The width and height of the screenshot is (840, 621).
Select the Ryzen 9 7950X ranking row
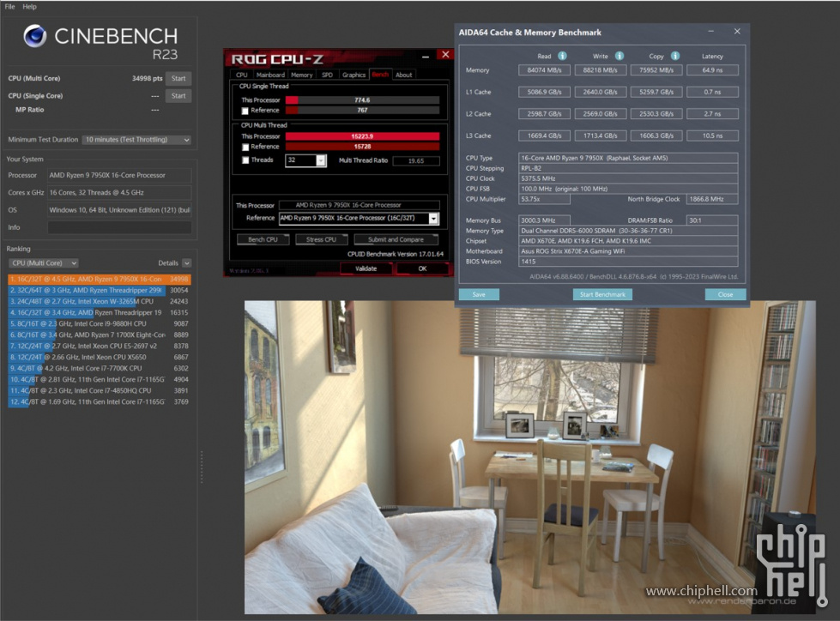(x=100, y=279)
